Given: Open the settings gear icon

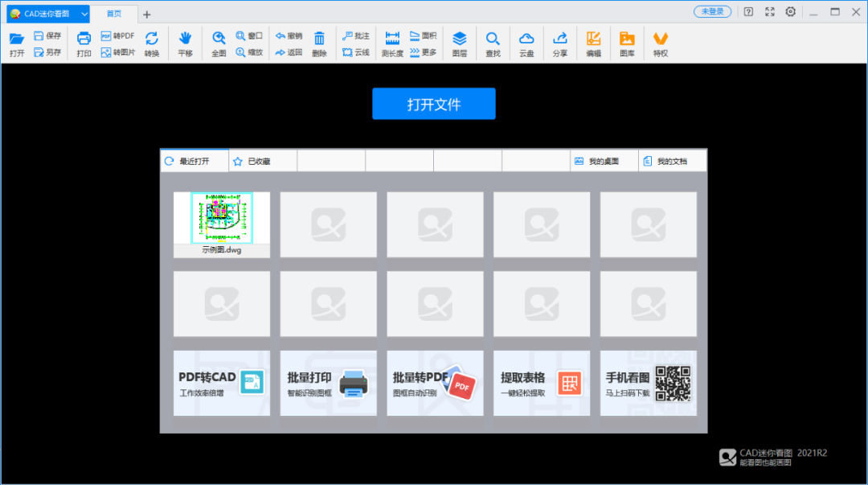Looking at the screenshot, I should pos(791,11).
